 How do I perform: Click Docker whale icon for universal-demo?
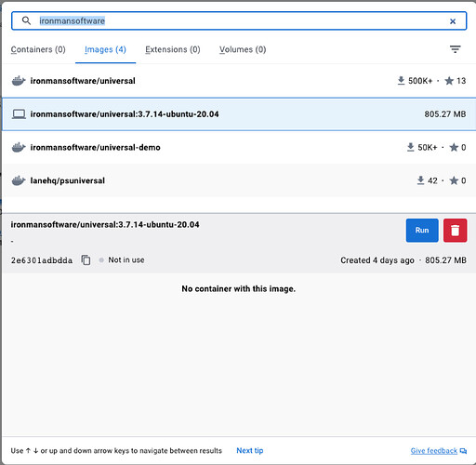[19, 147]
